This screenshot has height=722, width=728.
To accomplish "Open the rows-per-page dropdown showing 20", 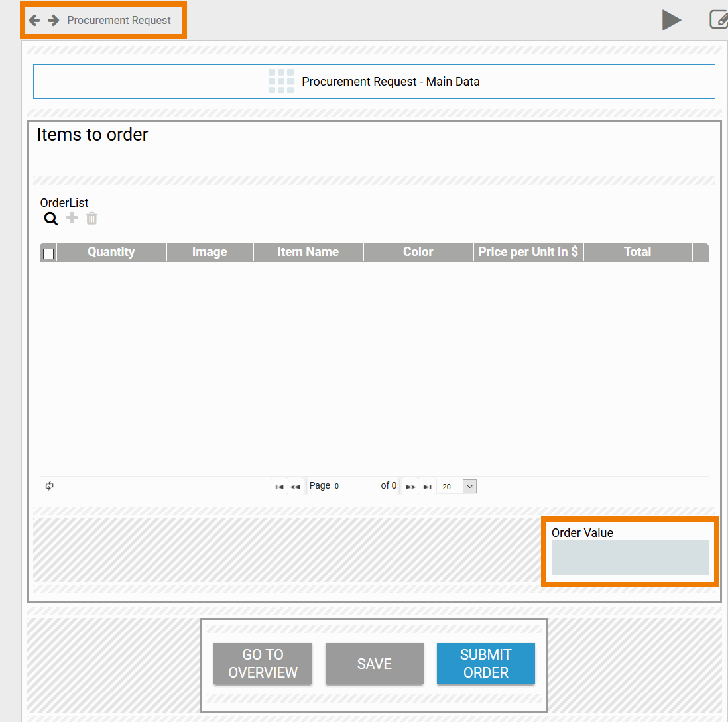I will coord(469,486).
